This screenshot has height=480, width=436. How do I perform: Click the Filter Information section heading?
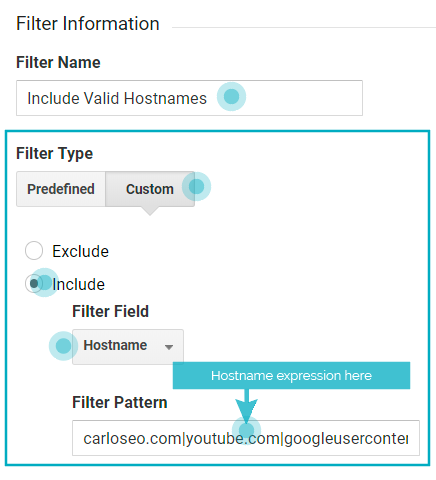(x=88, y=24)
